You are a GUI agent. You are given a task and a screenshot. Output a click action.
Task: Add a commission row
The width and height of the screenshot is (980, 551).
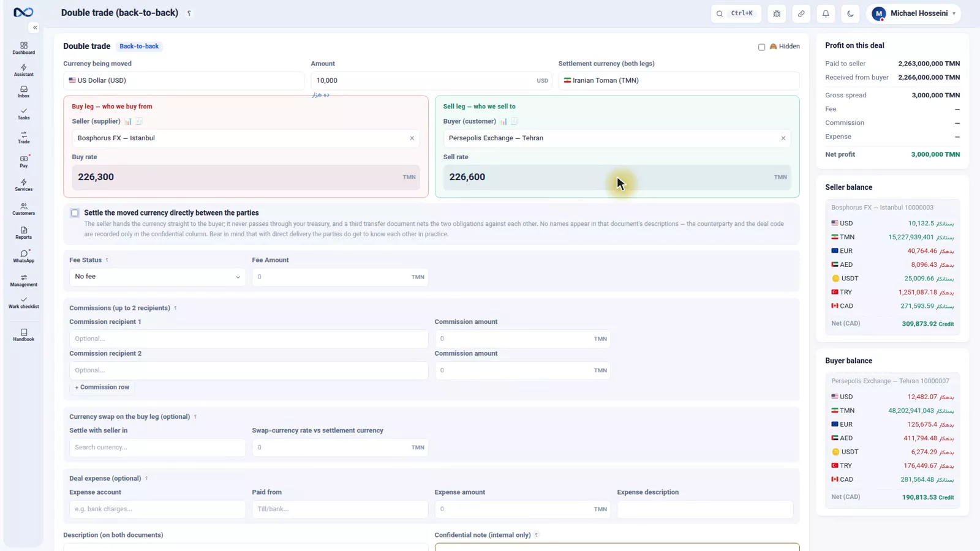click(102, 387)
